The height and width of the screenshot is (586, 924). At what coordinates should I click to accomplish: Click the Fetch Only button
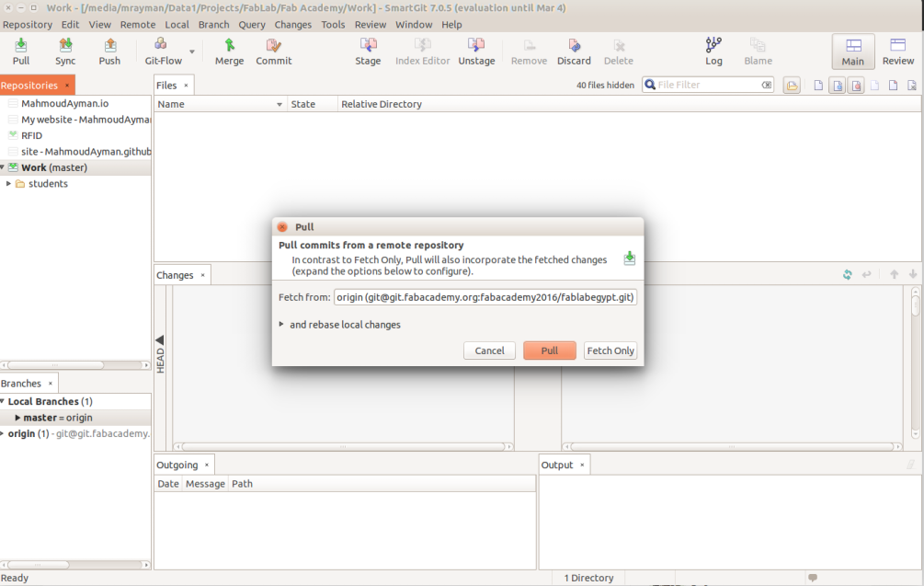[x=610, y=350]
